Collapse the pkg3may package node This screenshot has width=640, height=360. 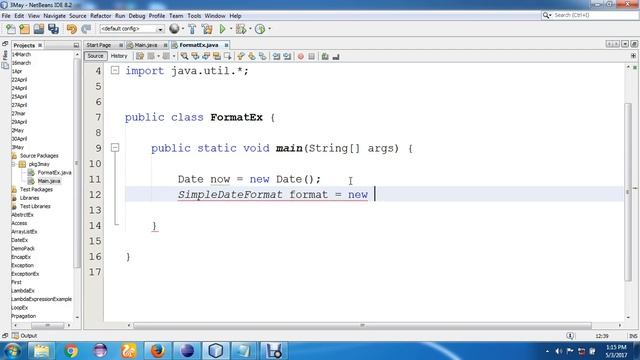tap(14, 164)
